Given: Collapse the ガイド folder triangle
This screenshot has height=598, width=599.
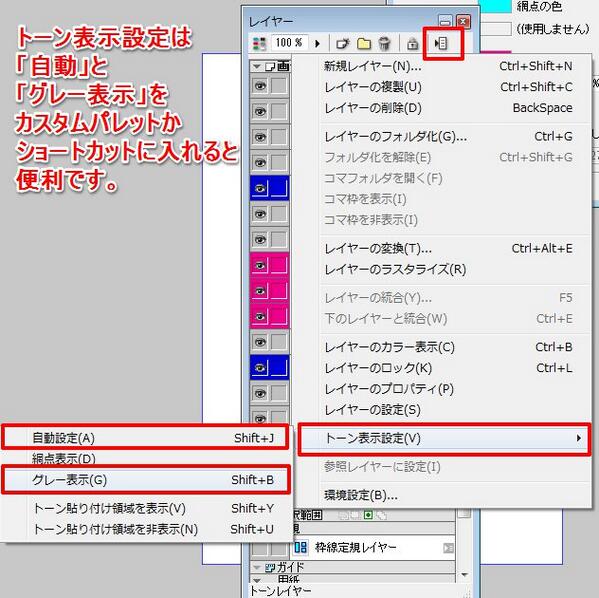Looking at the screenshot, I should tap(257, 567).
